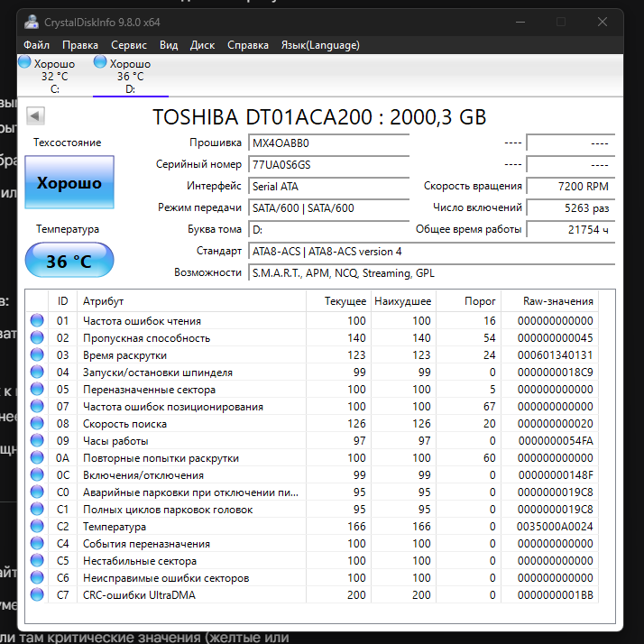Click the rotation speed value 7200 RPM
The image size is (644, 644).
pyautogui.click(x=570, y=186)
